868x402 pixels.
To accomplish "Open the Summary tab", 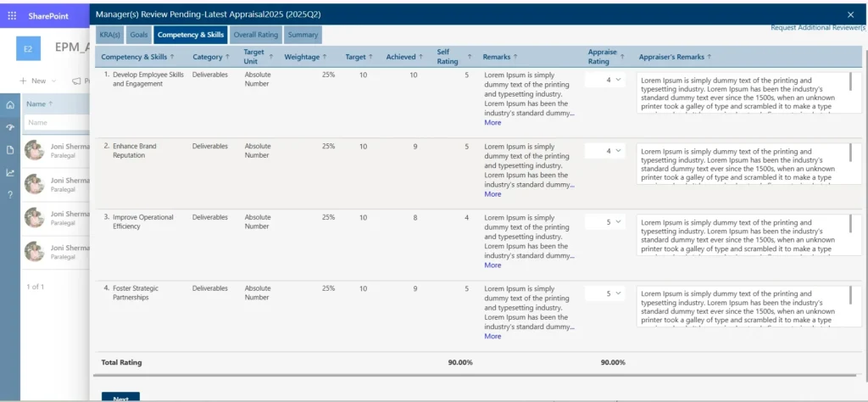I will click(x=303, y=34).
